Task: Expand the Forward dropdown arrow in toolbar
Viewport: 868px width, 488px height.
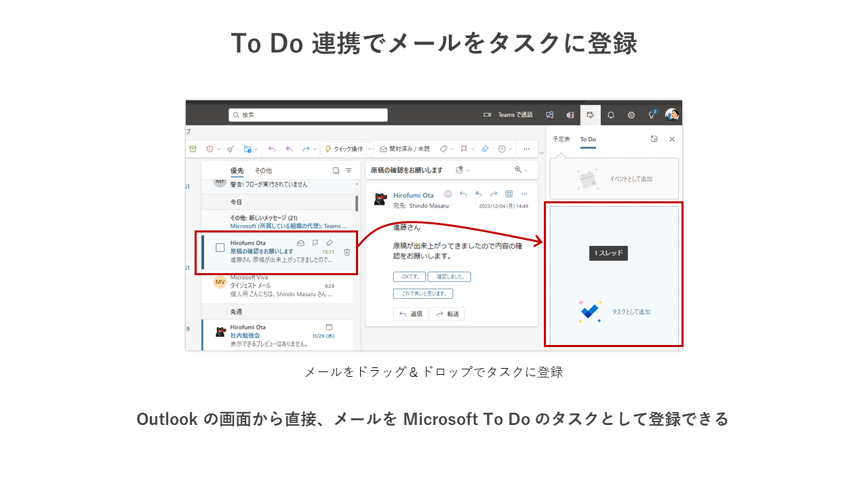Action: pyautogui.click(x=315, y=150)
